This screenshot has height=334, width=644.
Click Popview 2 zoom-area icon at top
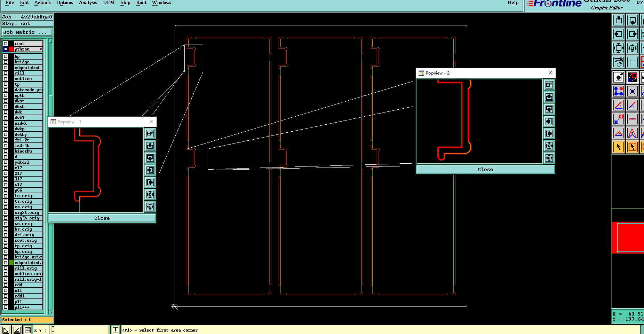549,85
